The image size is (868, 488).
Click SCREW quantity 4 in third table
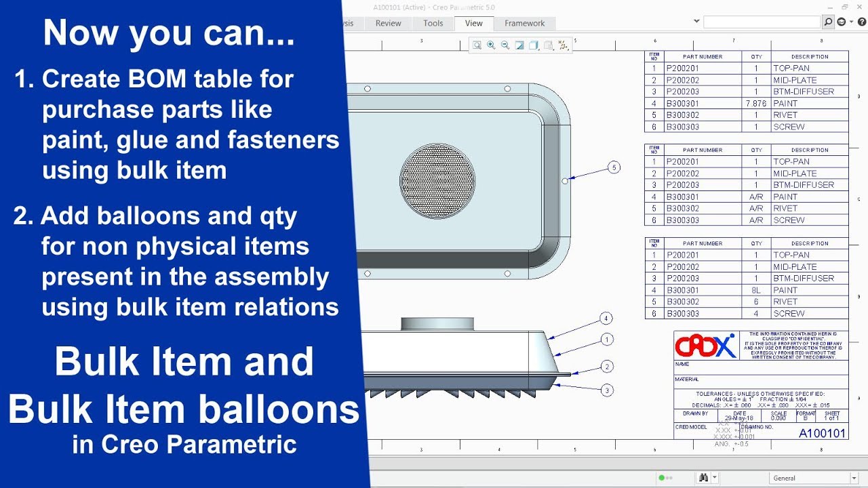coord(756,314)
